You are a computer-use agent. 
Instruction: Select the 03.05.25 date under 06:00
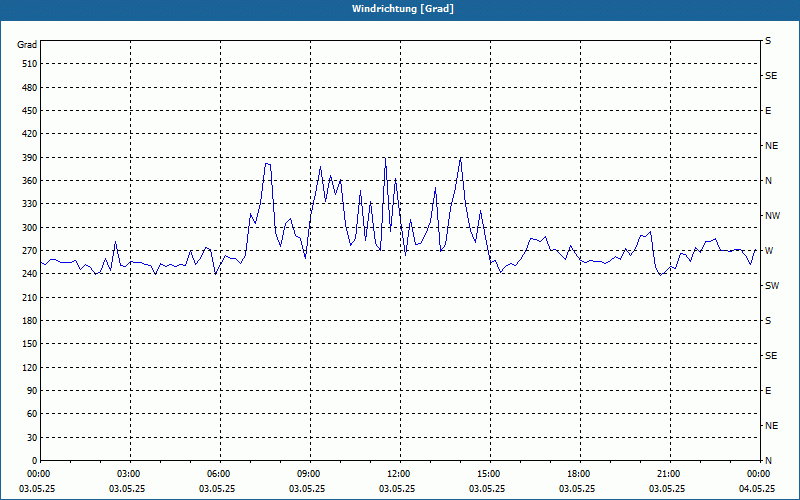click(216, 488)
